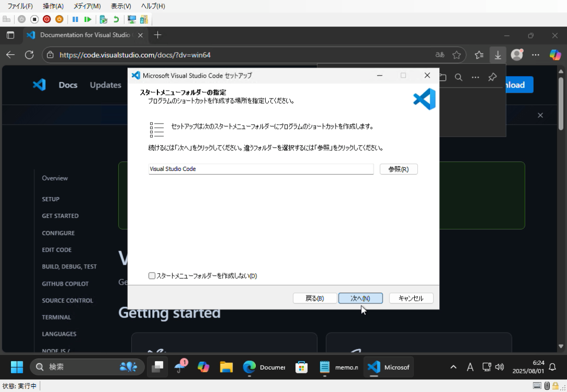This screenshot has height=392, width=567.
Task: Open Task View from taskbar
Action: pyautogui.click(x=157, y=367)
